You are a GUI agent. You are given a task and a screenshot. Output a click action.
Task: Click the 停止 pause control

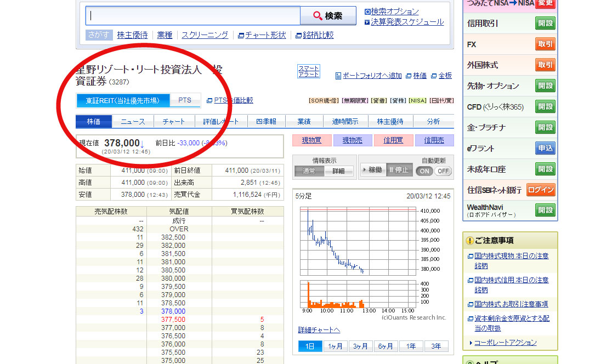[x=399, y=170]
